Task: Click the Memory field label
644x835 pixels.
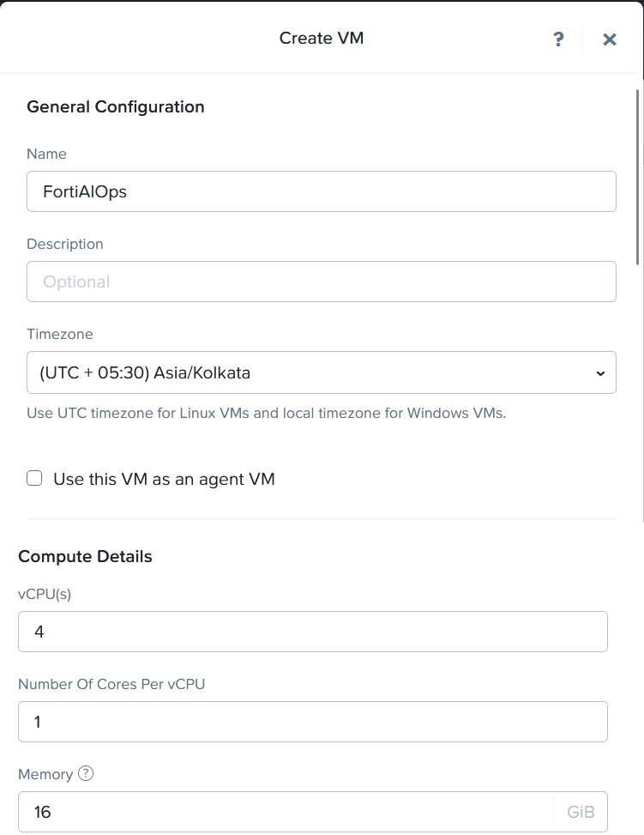Action: [45, 774]
